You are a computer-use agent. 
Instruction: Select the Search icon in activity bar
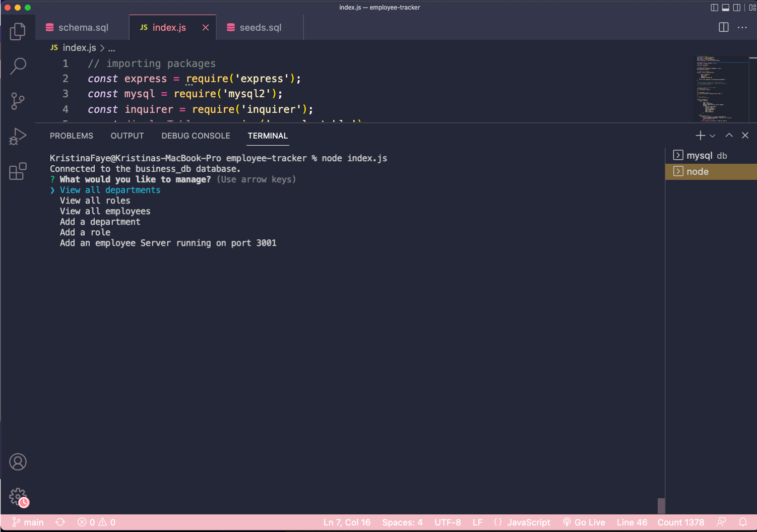[18, 66]
